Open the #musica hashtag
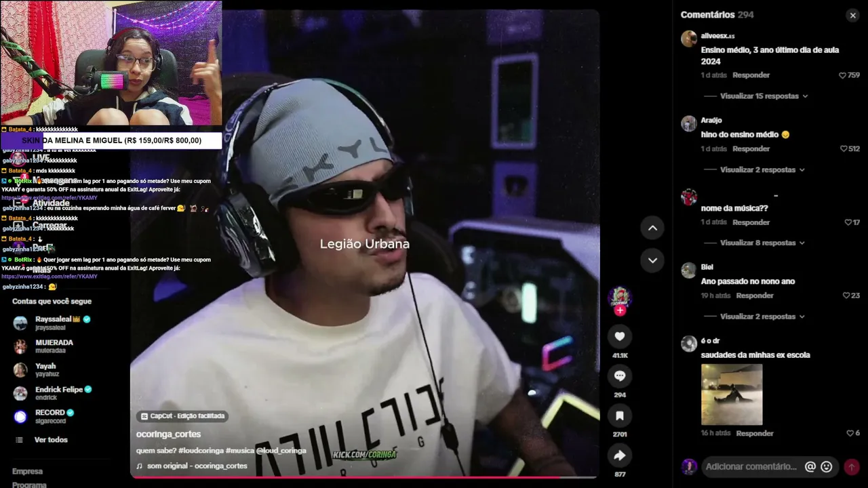 (241, 451)
